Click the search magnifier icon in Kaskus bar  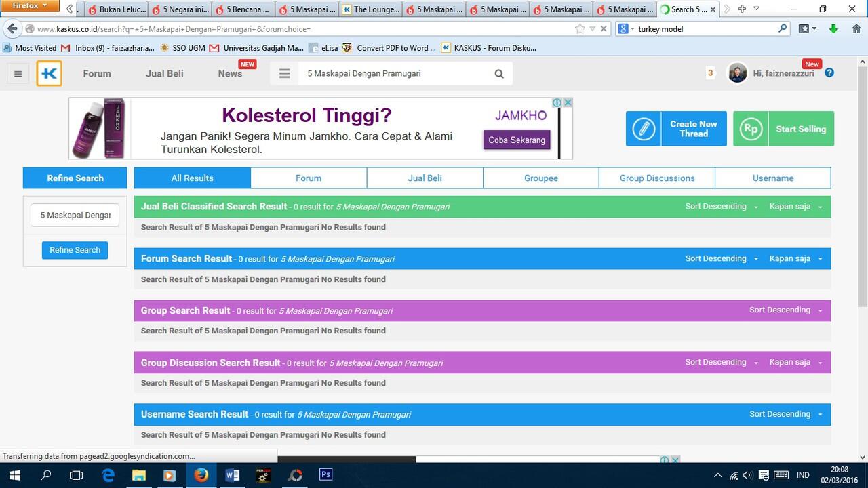pyautogui.click(x=499, y=74)
